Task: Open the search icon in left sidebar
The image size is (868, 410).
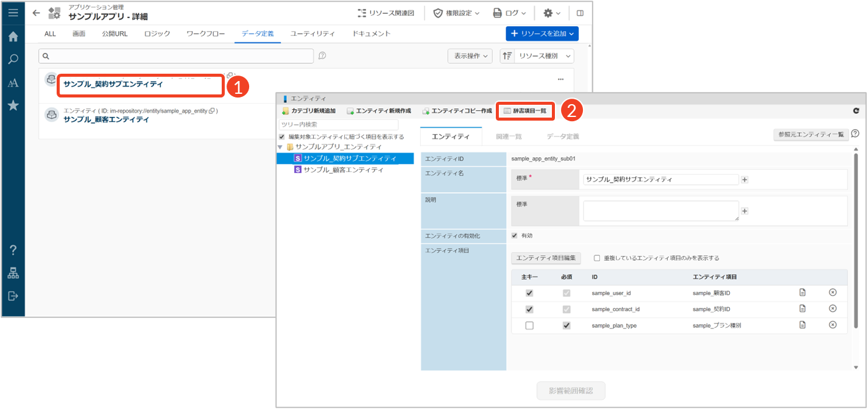Action: pyautogui.click(x=13, y=60)
